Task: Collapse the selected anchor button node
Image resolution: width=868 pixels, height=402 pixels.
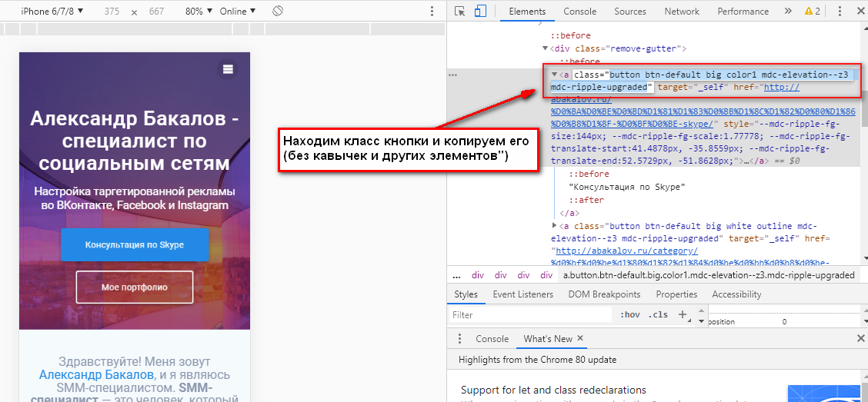Action: click(555, 74)
